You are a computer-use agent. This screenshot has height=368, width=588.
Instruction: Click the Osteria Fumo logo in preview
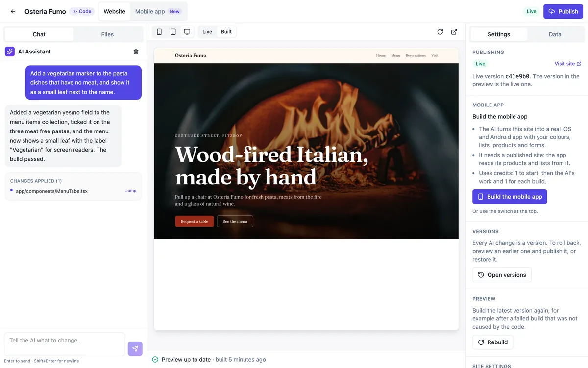coord(191,55)
